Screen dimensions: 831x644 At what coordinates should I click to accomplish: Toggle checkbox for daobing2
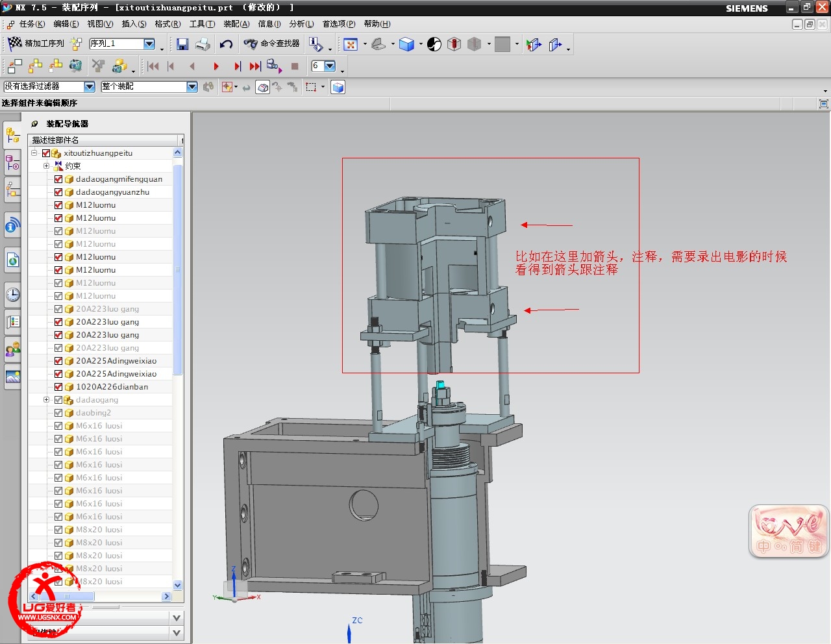[58, 413]
